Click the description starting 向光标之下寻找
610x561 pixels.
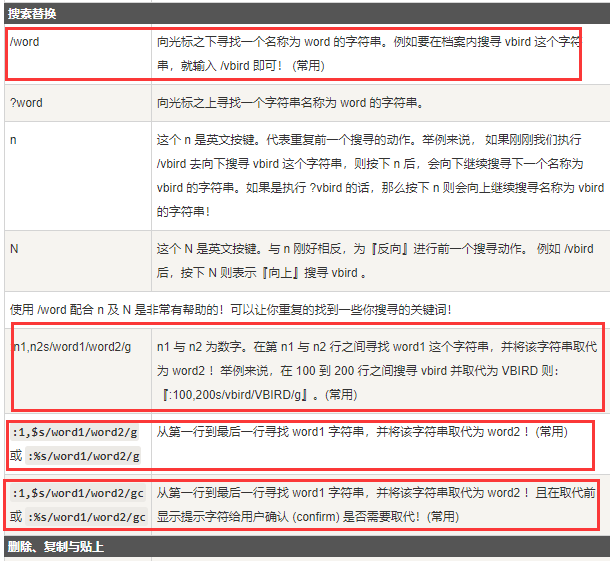pyautogui.click(x=368, y=53)
